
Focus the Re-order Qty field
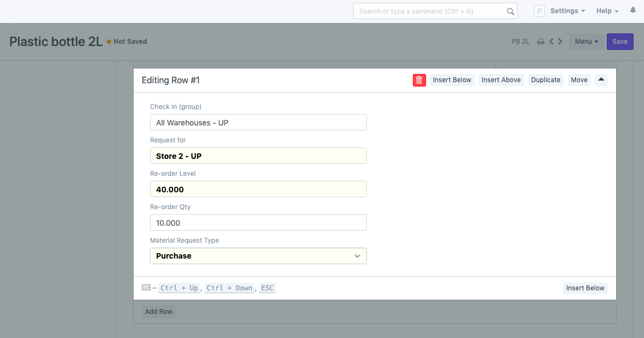(258, 222)
